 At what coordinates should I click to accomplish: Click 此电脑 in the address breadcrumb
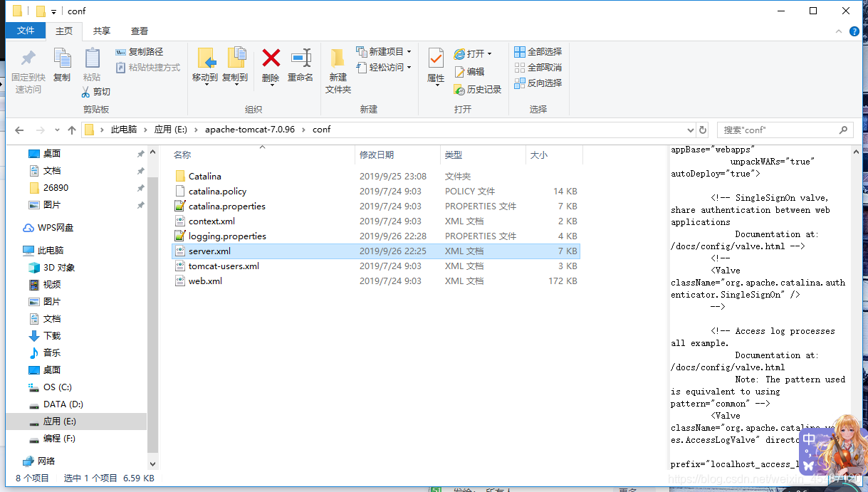tap(124, 130)
